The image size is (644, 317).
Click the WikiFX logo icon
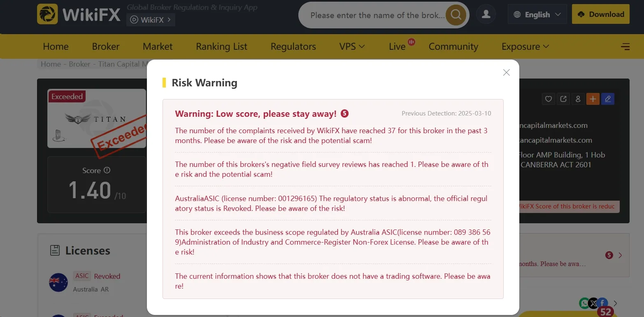(47, 14)
